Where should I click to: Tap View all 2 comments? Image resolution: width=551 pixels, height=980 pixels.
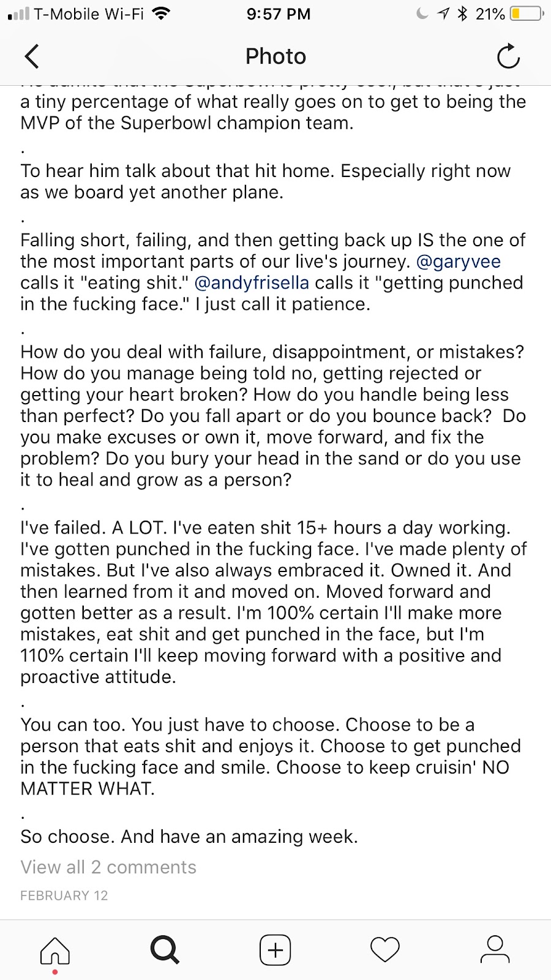108,867
